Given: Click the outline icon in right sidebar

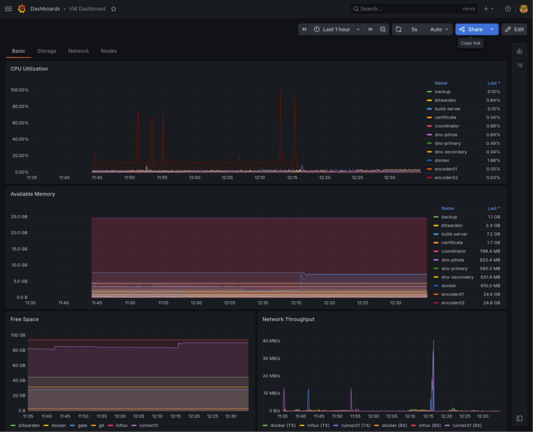Looking at the screenshot, I should (519, 65).
